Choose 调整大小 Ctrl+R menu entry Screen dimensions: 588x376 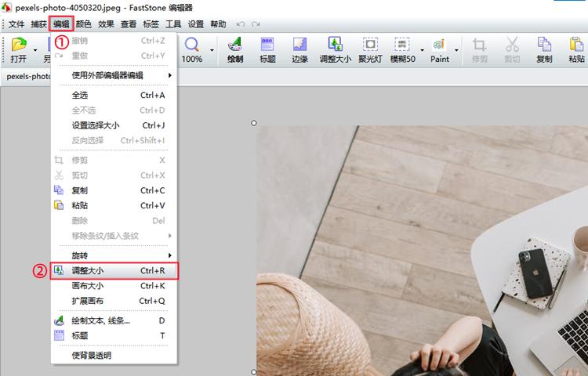coord(114,271)
